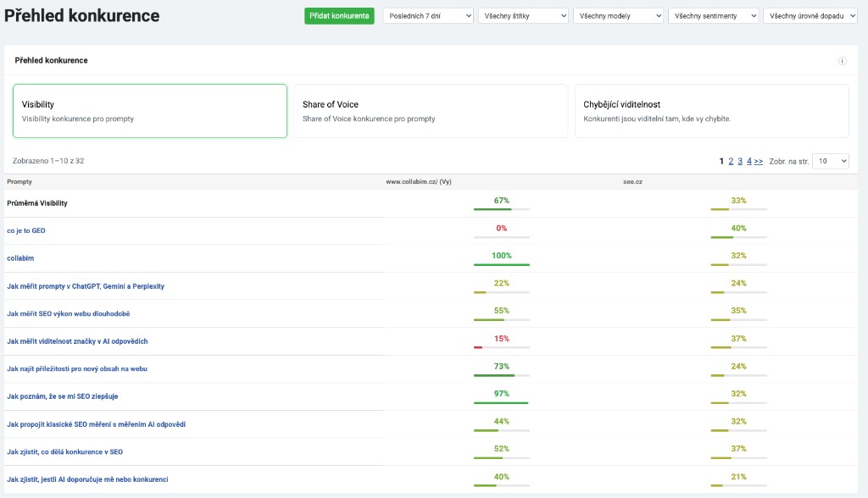Click the >> last page link
868x498 pixels.
click(x=759, y=162)
